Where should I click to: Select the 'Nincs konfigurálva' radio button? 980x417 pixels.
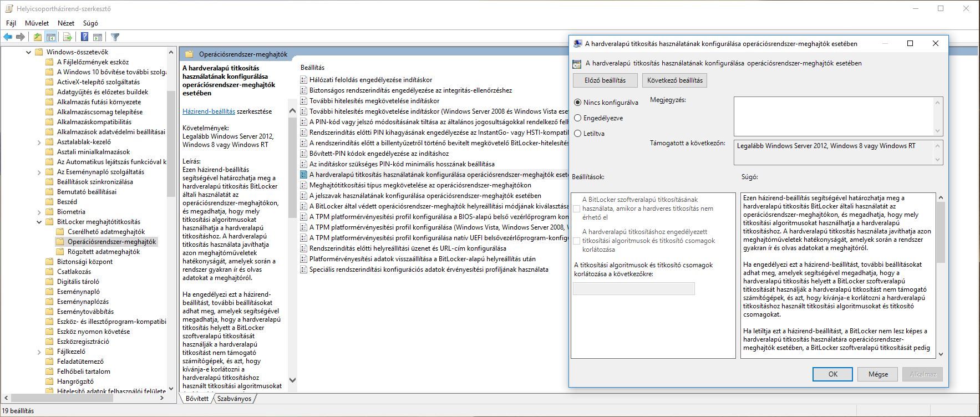578,103
